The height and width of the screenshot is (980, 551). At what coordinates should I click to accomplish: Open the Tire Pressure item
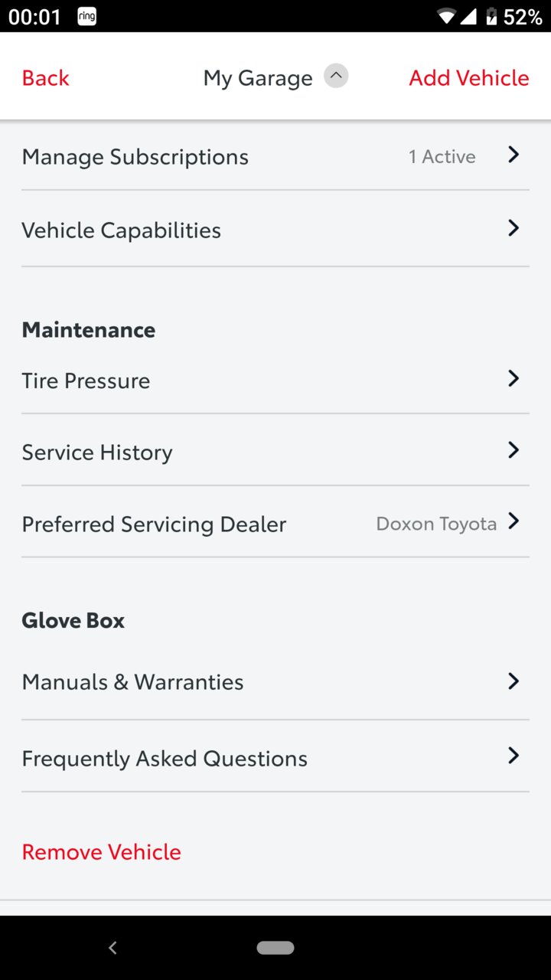(x=275, y=381)
